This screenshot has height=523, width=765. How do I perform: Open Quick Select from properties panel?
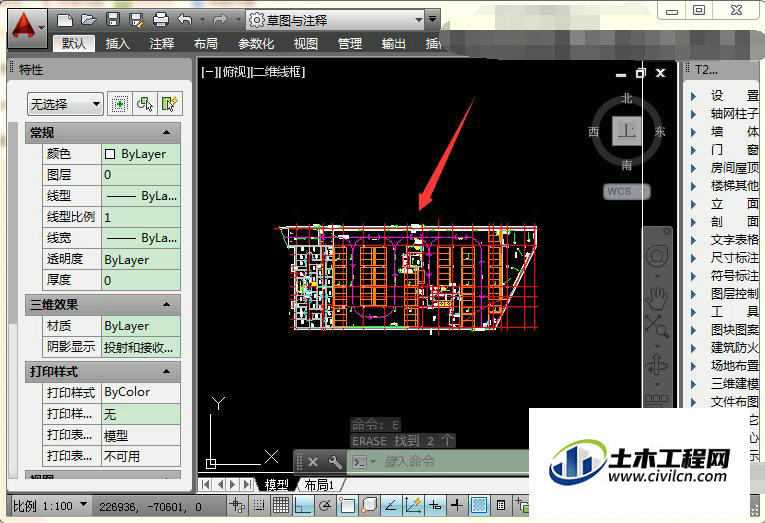(170, 103)
